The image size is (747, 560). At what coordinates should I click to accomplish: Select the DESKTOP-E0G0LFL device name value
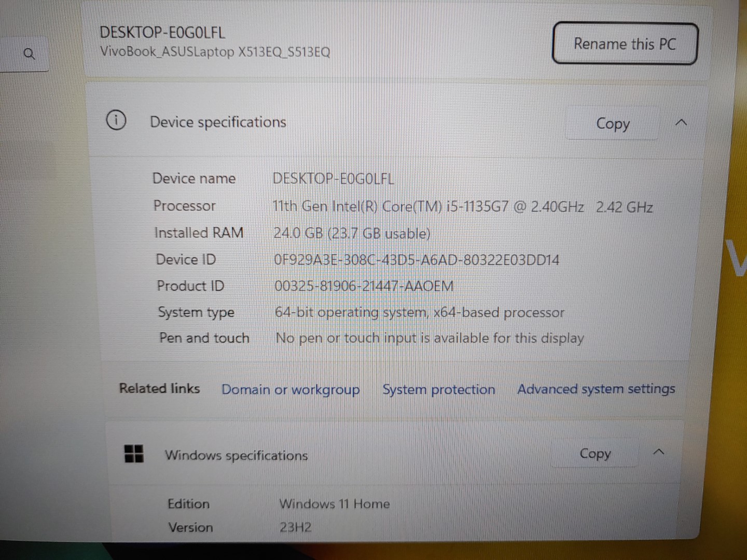(x=334, y=179)
